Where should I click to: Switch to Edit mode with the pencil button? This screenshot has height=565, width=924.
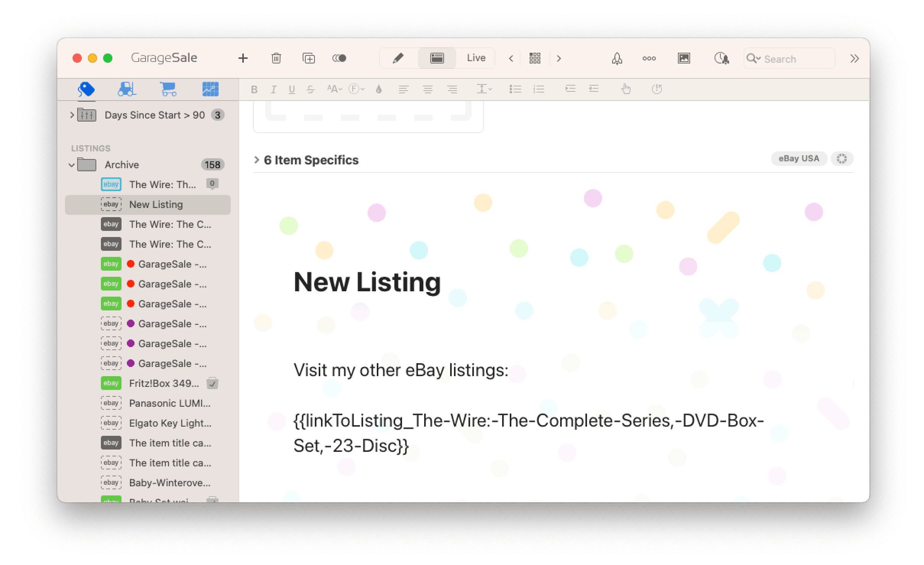(x=397, y=58)
